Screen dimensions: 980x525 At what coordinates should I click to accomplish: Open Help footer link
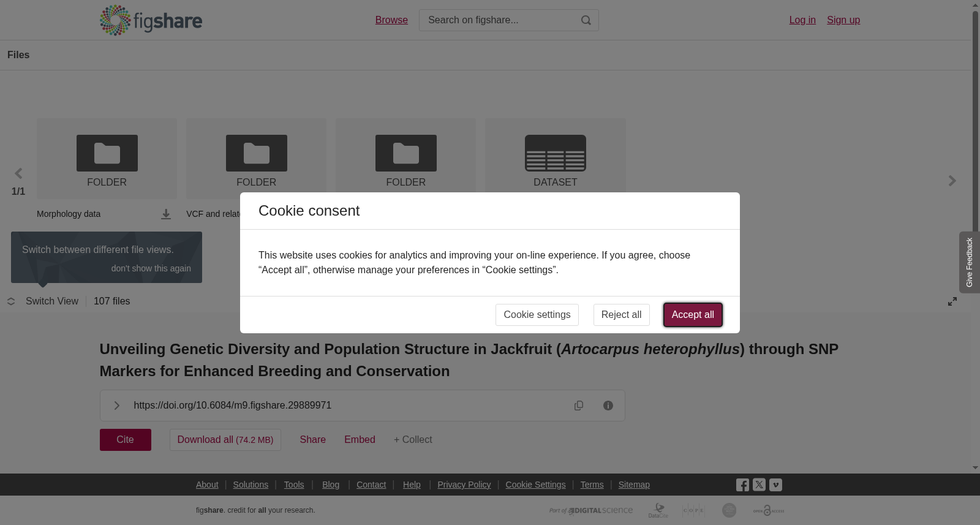412,485
